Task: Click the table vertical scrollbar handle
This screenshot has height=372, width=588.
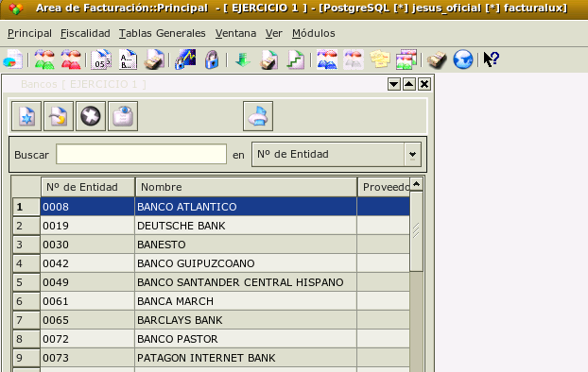Action: [416, 231]
